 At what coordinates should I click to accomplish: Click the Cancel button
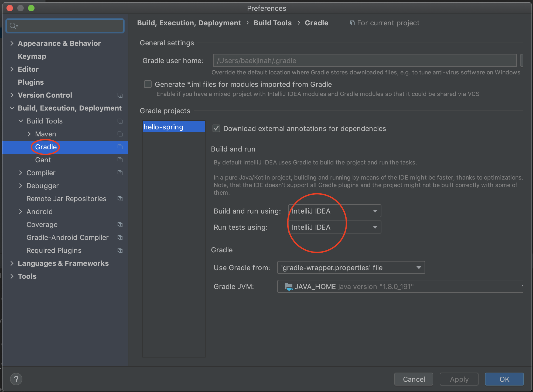click(414, 379)
